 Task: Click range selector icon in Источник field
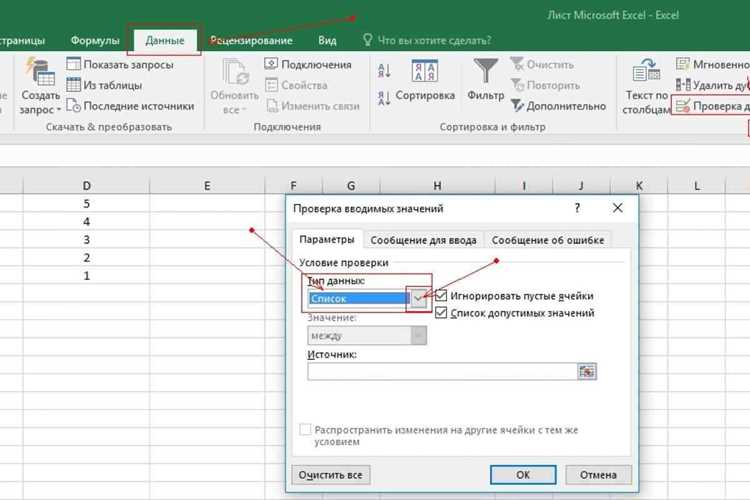[587, 371]
